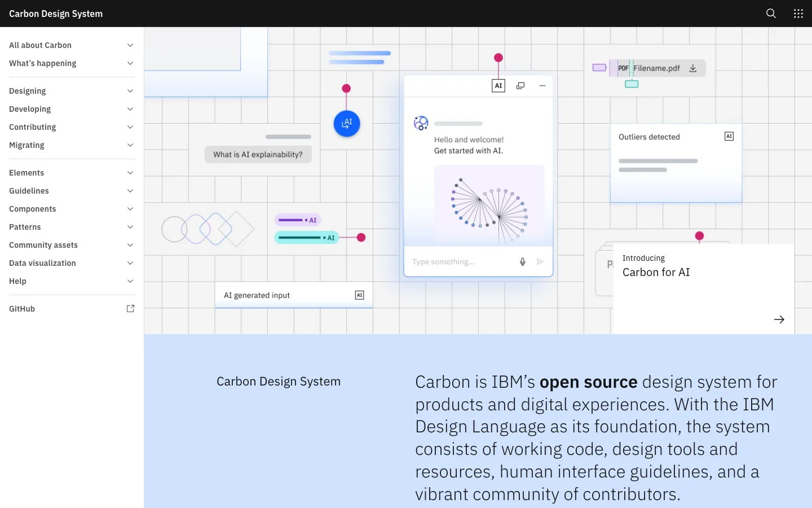Expand the Components nav section

(72, 209)
